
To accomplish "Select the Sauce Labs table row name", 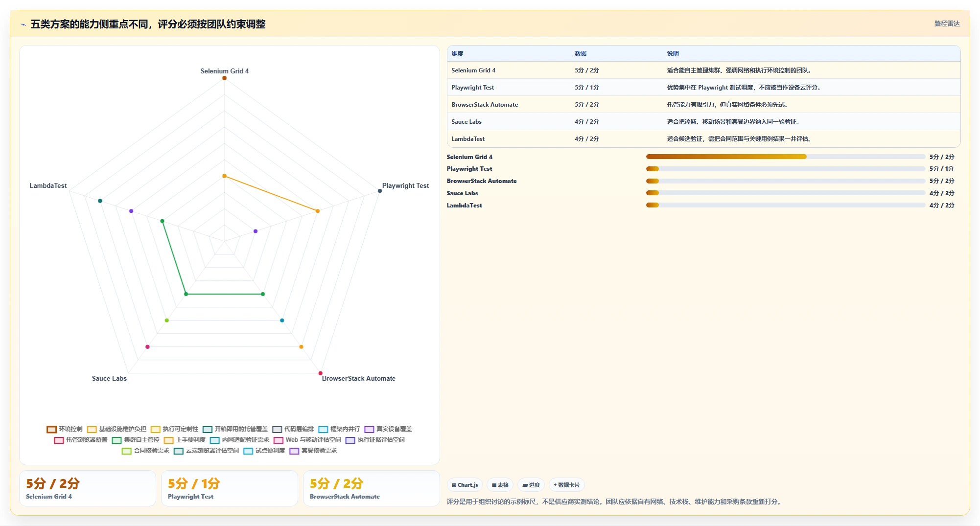I will 467,122.
